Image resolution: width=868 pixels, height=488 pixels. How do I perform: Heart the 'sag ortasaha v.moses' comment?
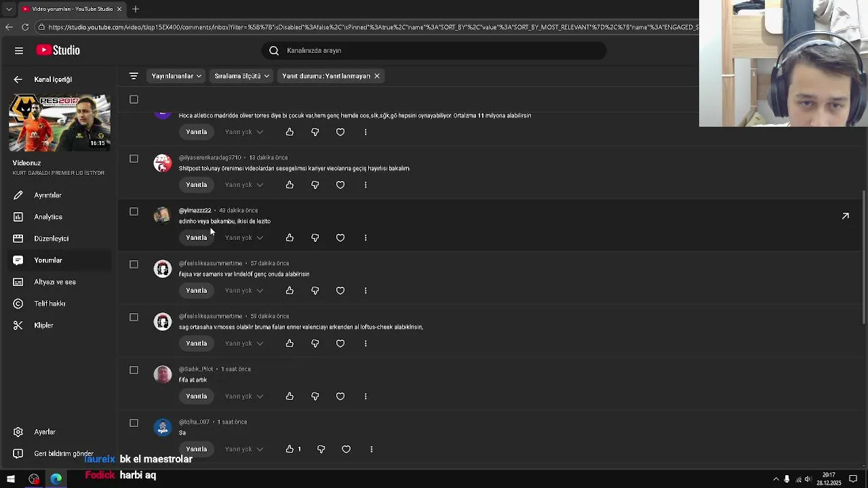coord(340,343)
